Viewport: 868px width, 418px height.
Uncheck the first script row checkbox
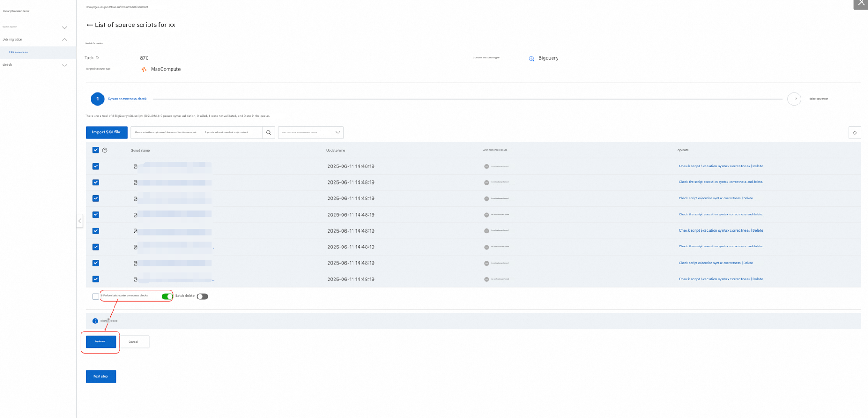(x=95, y=166)
